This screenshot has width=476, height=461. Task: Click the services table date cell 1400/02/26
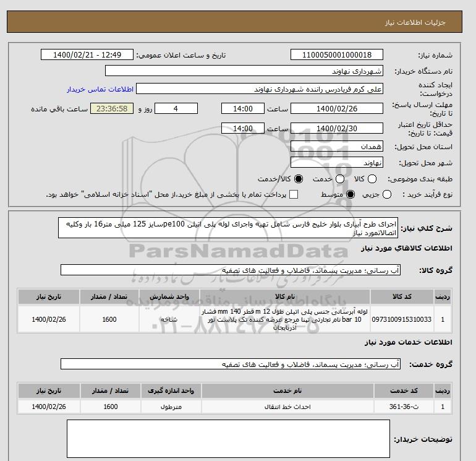point(49,407)
